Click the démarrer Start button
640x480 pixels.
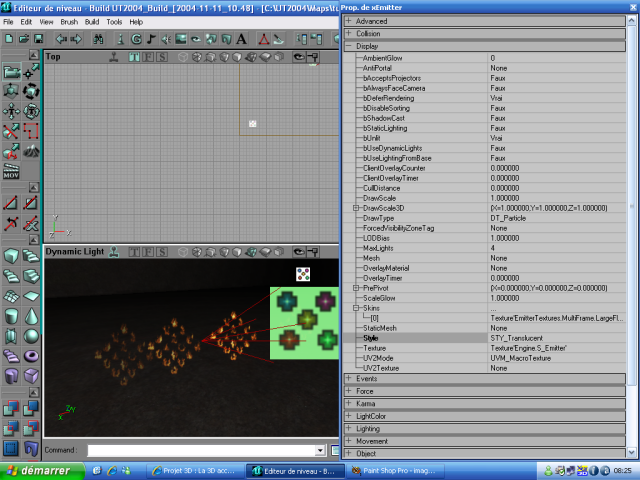tap(37, 470)
